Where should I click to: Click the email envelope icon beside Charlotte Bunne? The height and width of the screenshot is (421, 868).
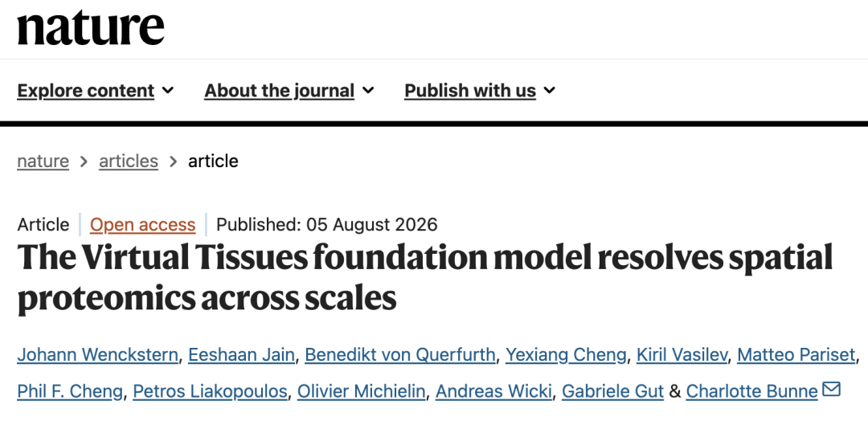tap(832, 390)
